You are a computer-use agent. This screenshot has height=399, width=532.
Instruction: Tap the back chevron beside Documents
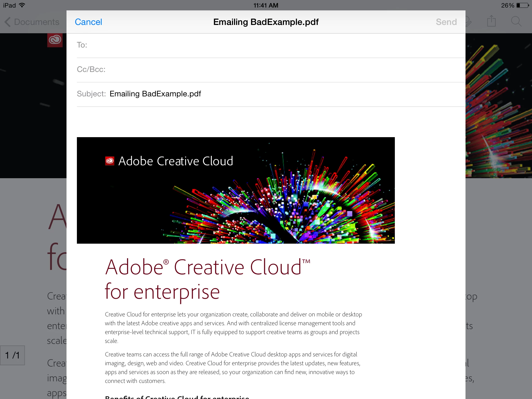[x=8, y=22]
